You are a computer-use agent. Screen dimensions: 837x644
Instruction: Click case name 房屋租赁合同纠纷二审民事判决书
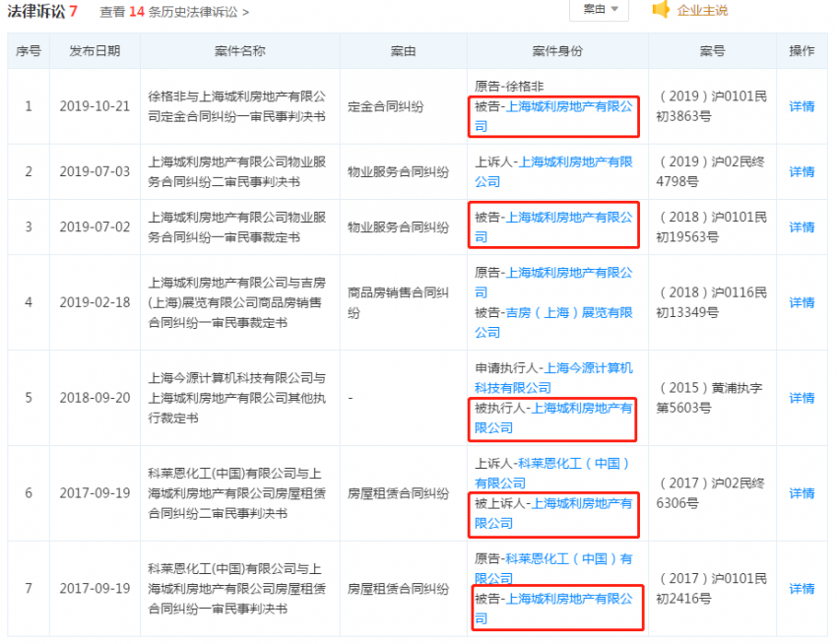click(236, 493)
